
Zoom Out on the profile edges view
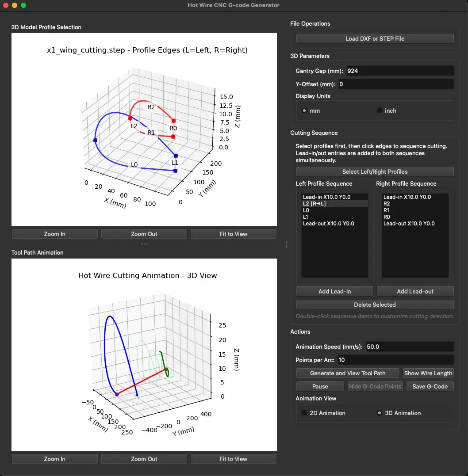pos(144,234)
